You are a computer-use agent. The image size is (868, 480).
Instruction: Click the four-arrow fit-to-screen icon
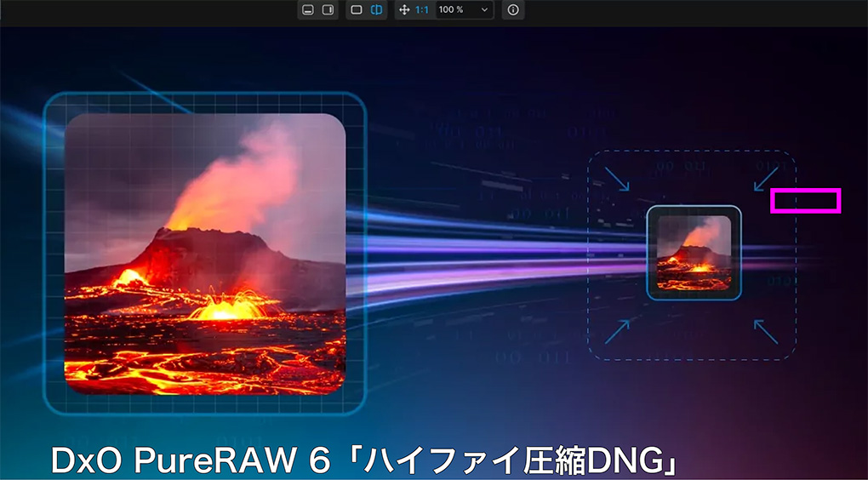click(x=404, y=10)
